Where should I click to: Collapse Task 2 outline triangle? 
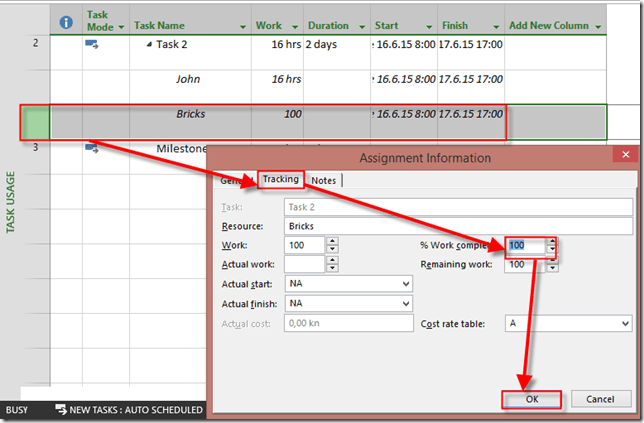(149, 45)
